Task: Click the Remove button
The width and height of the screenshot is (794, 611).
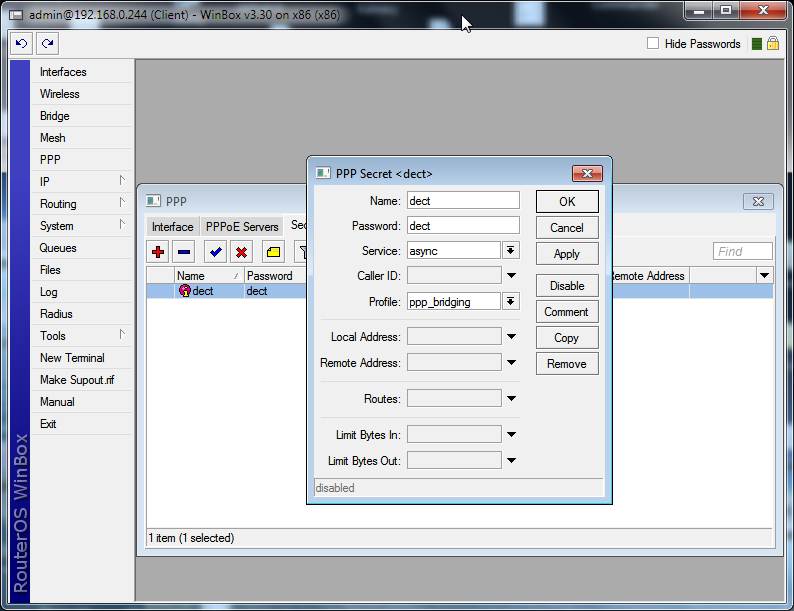Action: point(567,363)
